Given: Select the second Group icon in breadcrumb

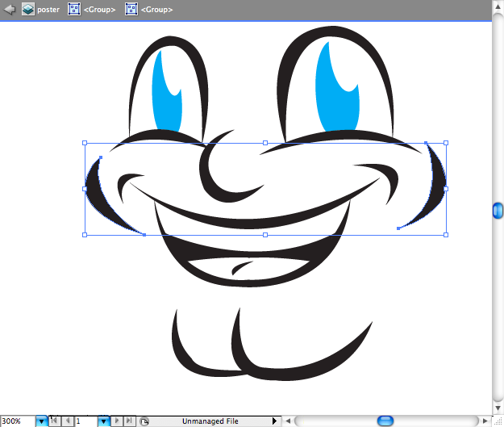Looking at the screenshot, I should (131, 10).
